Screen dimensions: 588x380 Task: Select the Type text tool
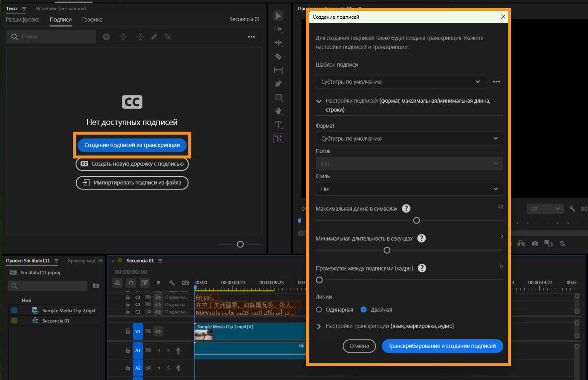278,125
